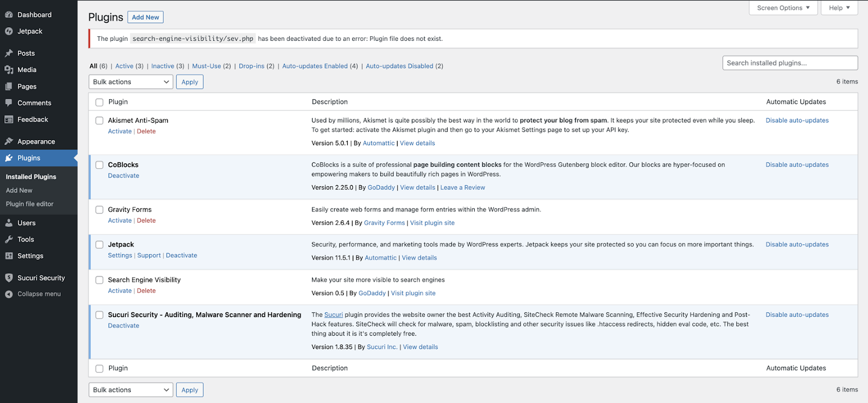Image resolution: width=868 pixels, height=403 pixels.
Task: Click the Media icon in sidebar
Action: click(9, 70)
